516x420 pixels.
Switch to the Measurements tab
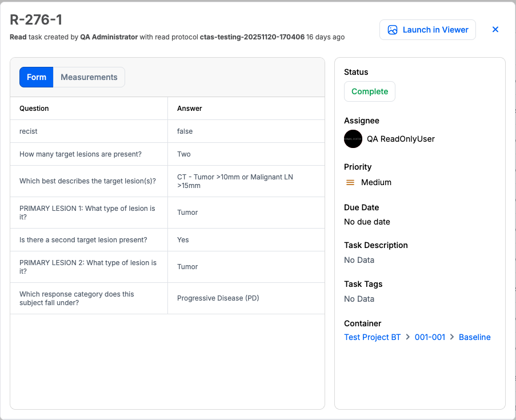[89, 77]
